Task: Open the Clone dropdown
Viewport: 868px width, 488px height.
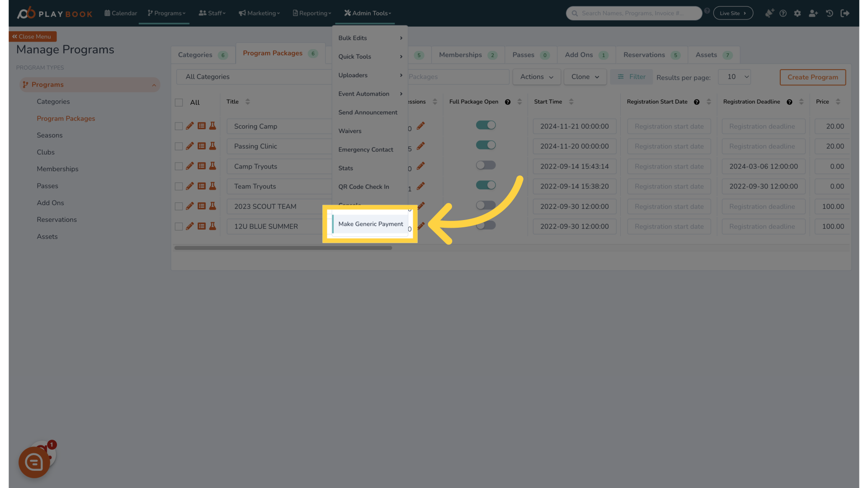Action: [585, 77]
